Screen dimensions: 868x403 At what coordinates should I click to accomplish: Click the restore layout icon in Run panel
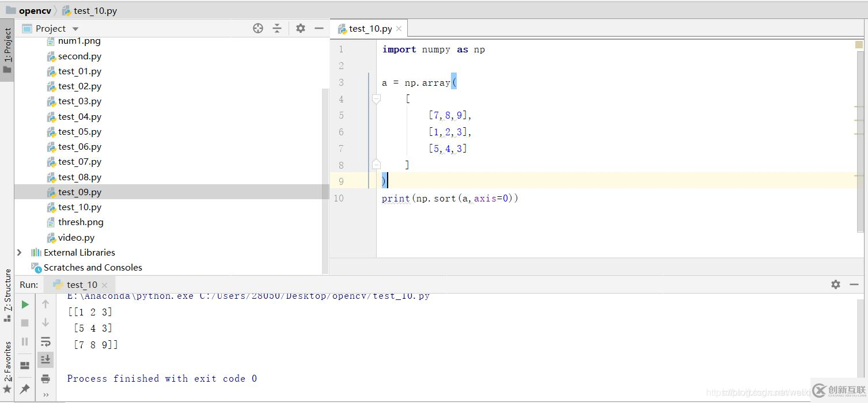(25, 366)
